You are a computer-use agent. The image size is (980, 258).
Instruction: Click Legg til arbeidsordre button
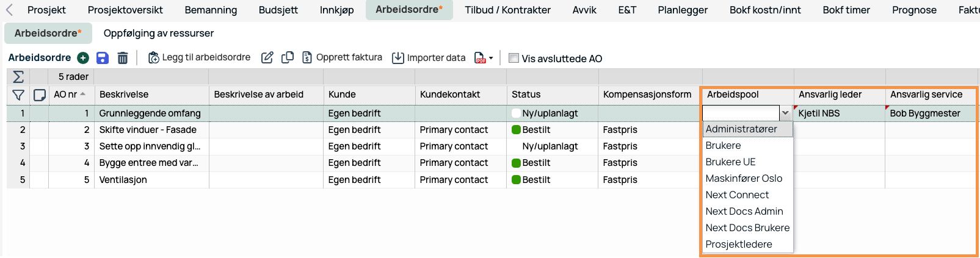tap(199, 57)
